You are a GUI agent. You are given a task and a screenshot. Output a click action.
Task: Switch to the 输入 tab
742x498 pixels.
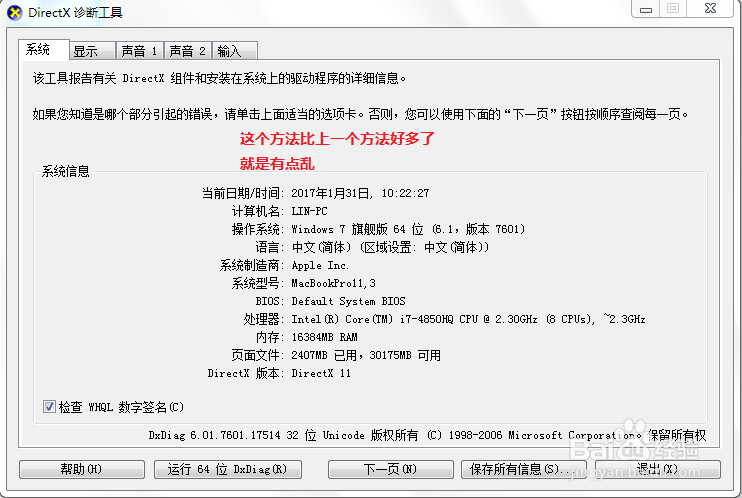[235, 51]
